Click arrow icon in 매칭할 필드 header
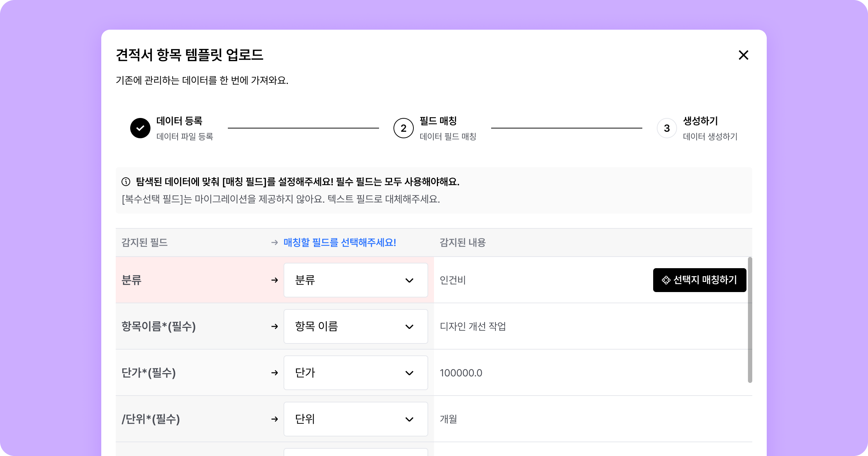The width and height of the screenshot is (868, 456). pos(275,242)
